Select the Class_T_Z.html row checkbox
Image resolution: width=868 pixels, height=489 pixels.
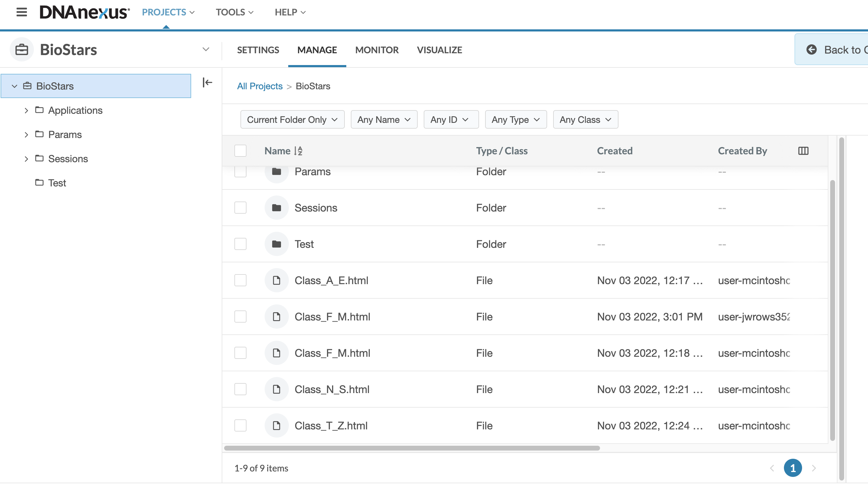click(x=240, y=425)
